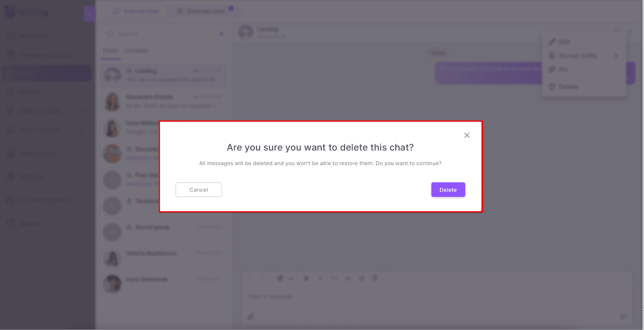Click Cancel in the delete dialog
Viewport: 644px width, 330px height.
coord(198,190)
